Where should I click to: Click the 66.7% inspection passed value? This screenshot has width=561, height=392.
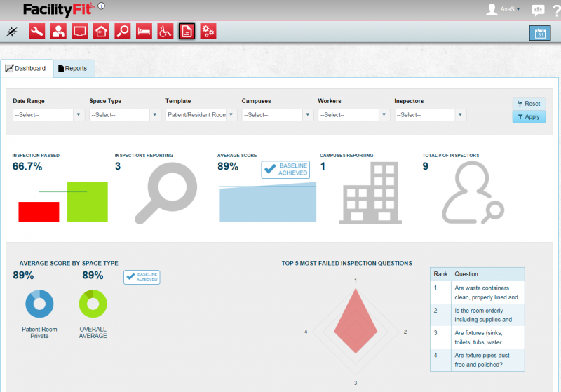tap(27, 166)
